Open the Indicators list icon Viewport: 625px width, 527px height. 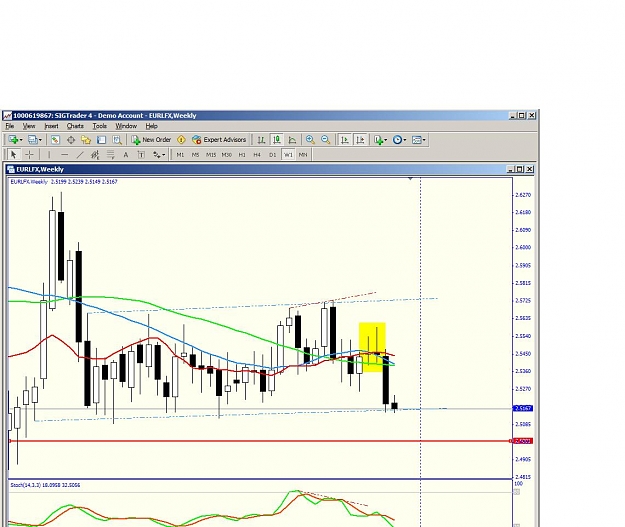378,140
